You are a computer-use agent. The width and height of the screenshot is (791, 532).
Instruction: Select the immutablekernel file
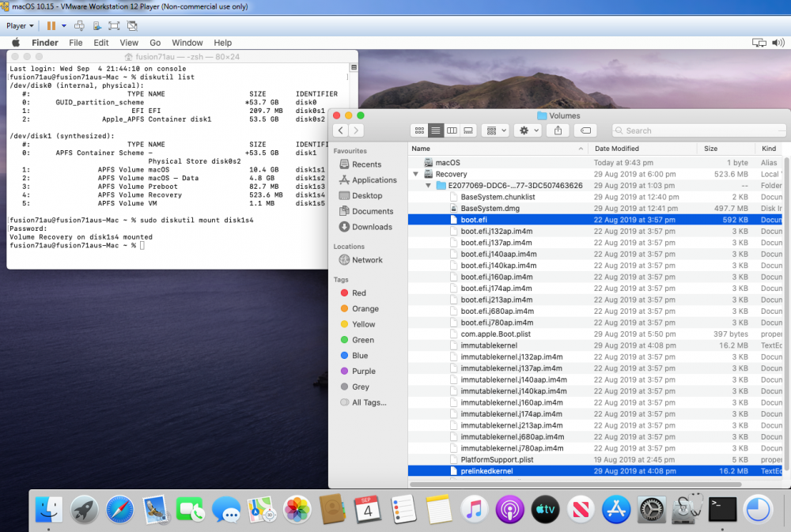click(596, 345)
